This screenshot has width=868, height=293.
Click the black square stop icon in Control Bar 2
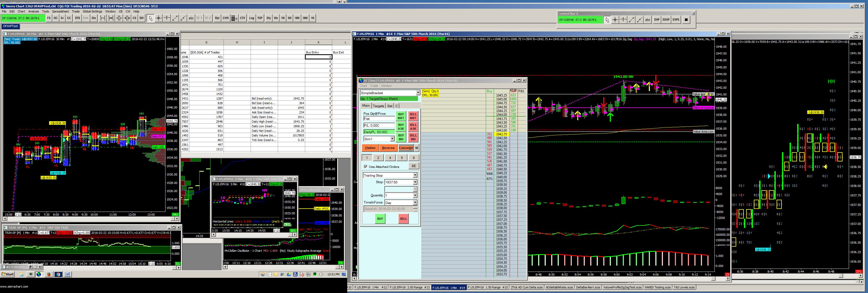click(x=686, y=20)
